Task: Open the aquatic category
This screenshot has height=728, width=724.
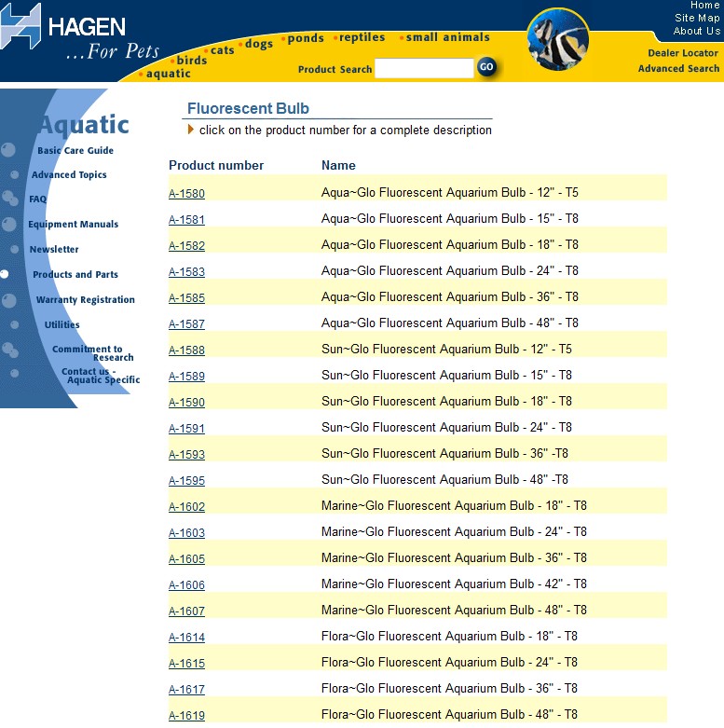Action: (x=168, y=74)
